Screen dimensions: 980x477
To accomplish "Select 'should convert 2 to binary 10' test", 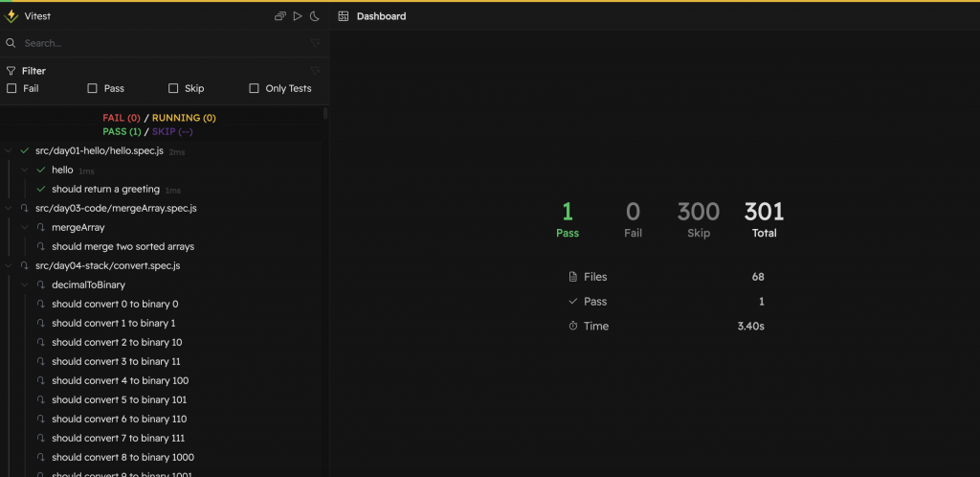I will coord(117,343).
